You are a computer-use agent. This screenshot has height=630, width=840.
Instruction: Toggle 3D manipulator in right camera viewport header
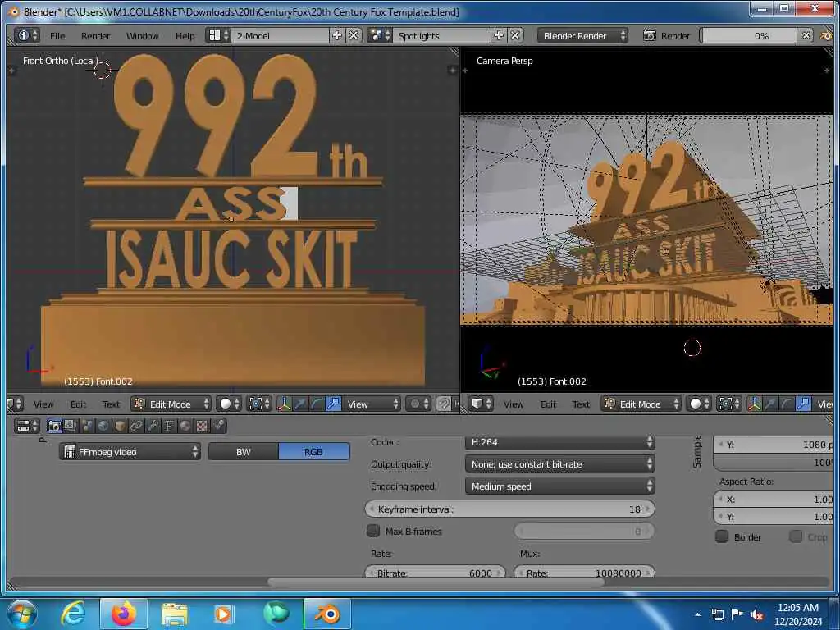click(x=755, y=404)
